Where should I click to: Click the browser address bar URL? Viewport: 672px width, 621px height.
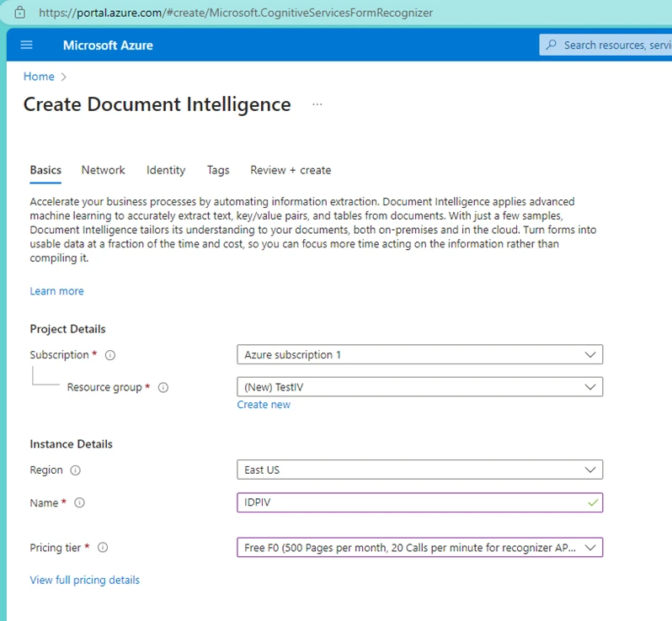(x=236, y=13)
